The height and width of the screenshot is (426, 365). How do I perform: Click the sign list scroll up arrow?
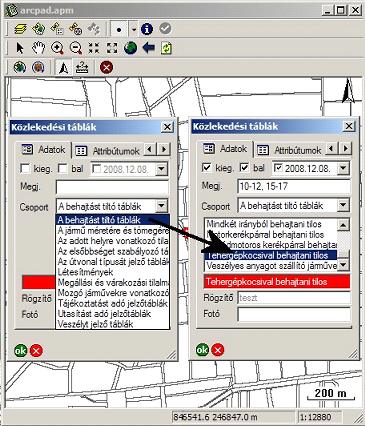click(x=343, y=225)
